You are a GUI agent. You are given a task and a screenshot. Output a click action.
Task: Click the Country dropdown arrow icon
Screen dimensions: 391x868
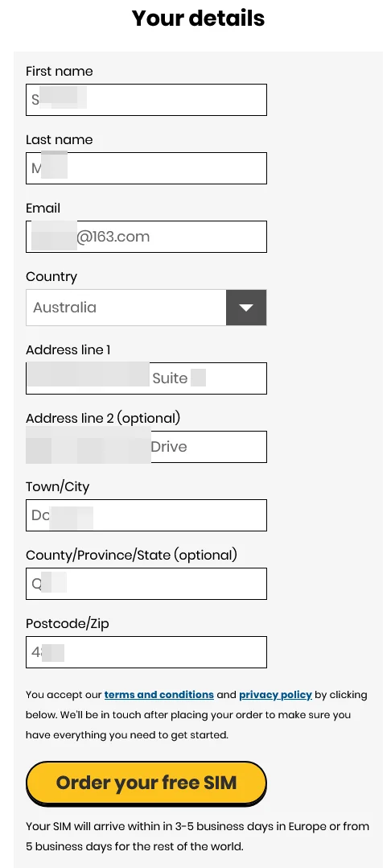tap(246, 308)
